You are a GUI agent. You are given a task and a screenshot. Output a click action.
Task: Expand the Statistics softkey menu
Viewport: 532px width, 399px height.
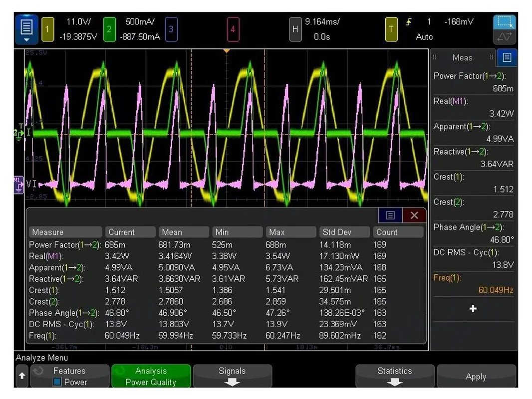click(x=395, y=376)
